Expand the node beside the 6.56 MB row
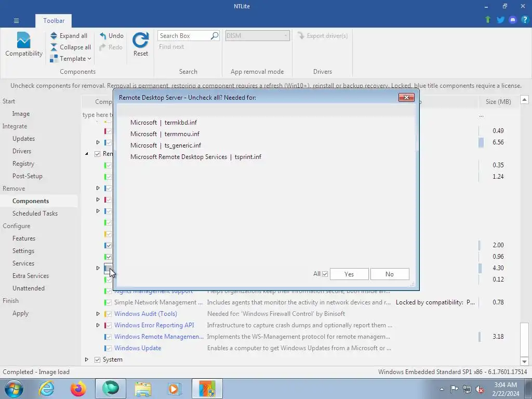This screenshot has height=399, width=532. [98, 142]
